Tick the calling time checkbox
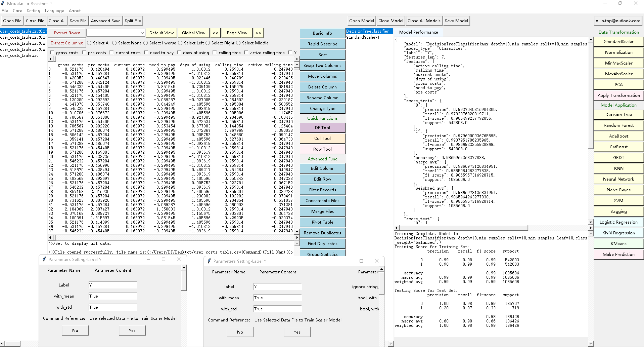The height and width of the screenshot is (347, 644). point(215,52)
